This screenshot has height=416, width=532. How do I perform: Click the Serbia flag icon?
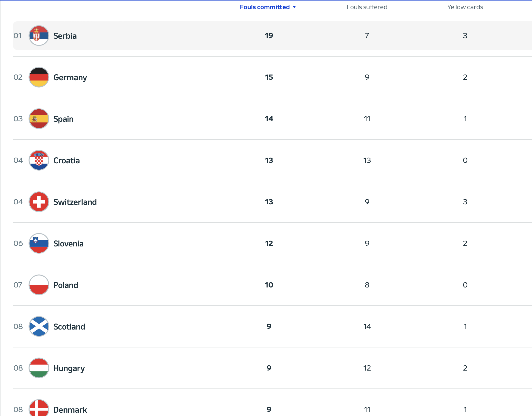click(x=39, y=36)
